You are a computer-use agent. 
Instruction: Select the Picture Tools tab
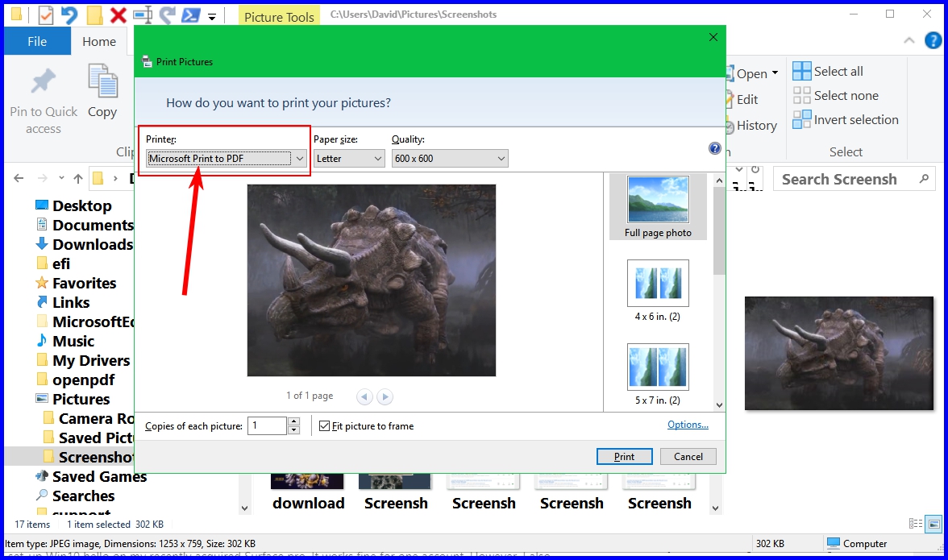[x=279, y=17]
